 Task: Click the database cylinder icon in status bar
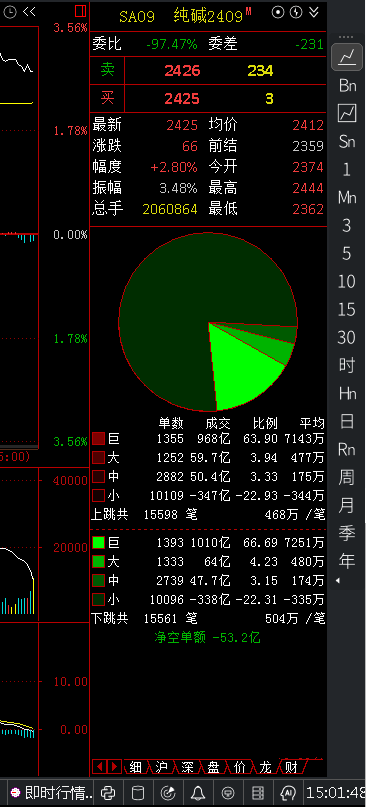coord(138,793)
